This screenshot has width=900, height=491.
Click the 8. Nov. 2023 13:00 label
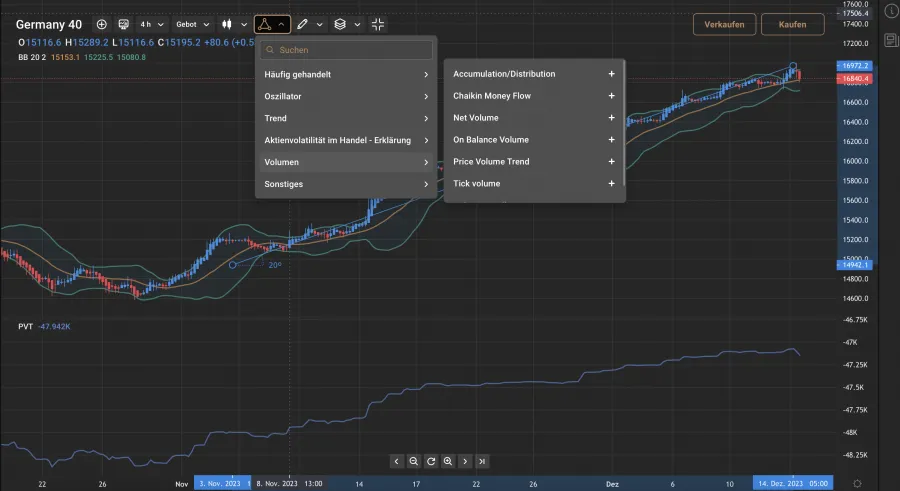pos(289,484)
